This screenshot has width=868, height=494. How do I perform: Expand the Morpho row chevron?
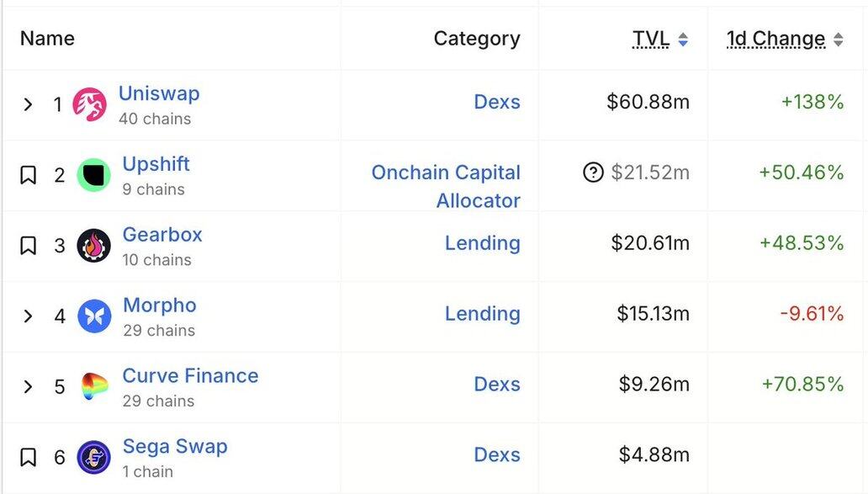click(28, 316)
